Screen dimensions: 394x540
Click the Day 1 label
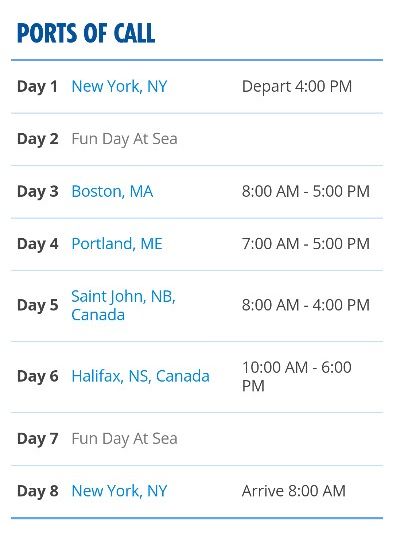click(37, 87)
